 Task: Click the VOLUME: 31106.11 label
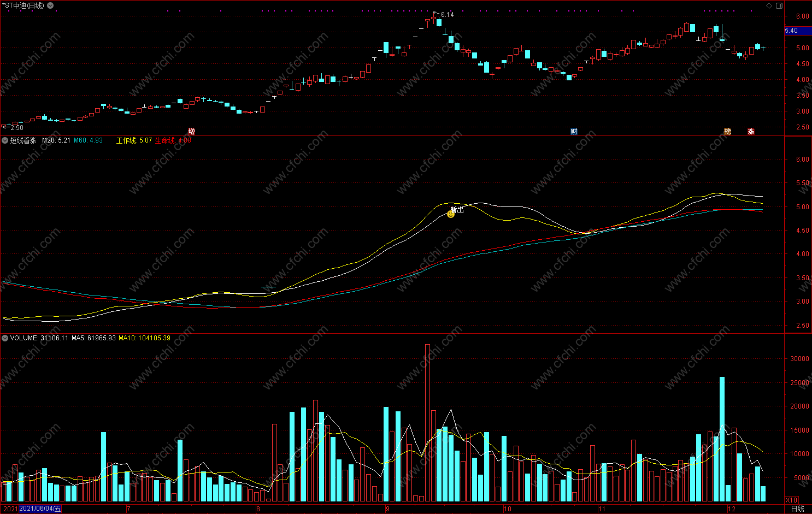click(39, 338)
